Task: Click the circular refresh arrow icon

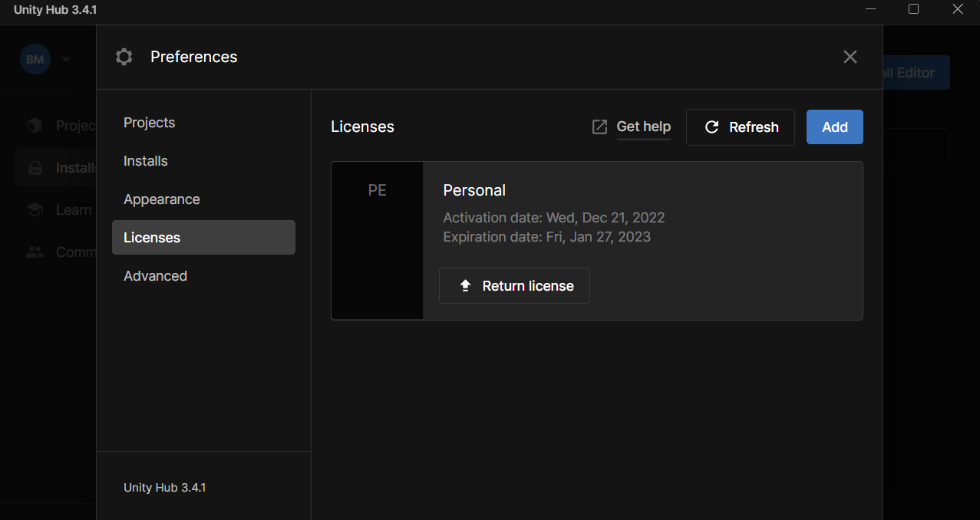Action: pos(711,127)
